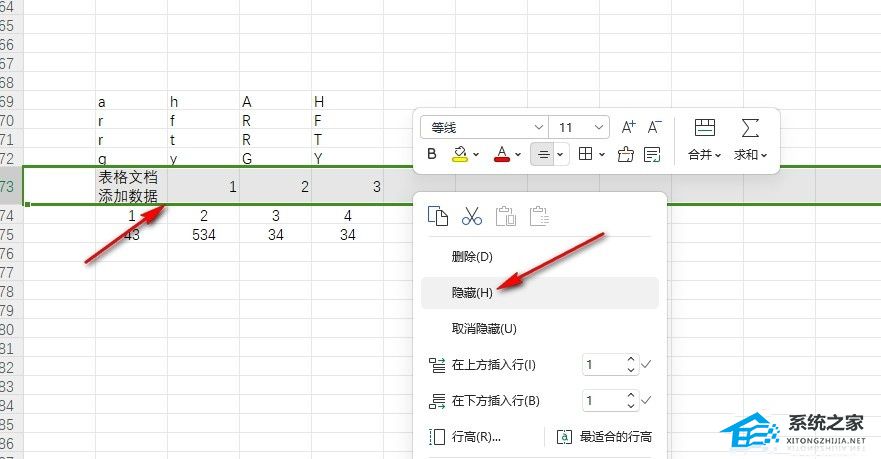Select the cell with uppercase A in row 69
This screenshot has width=881, height=459.
pyautogui.click(x=275, y=101)
